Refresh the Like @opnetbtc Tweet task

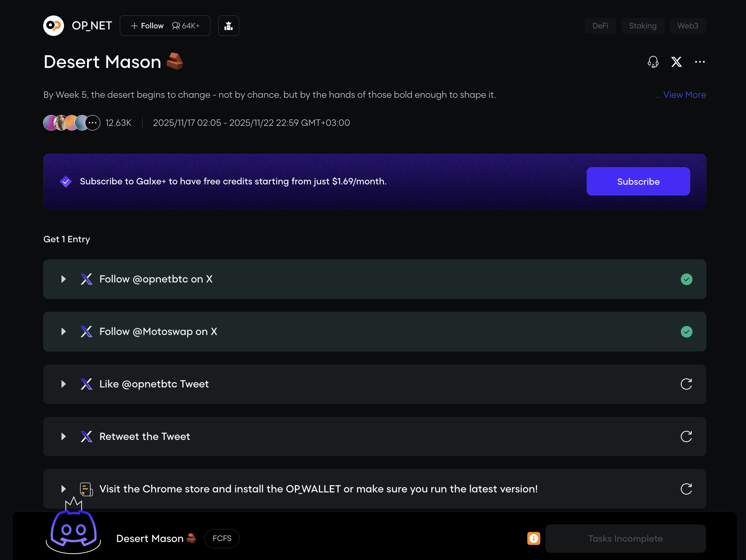pyautogui.click(x=686, y=384)
